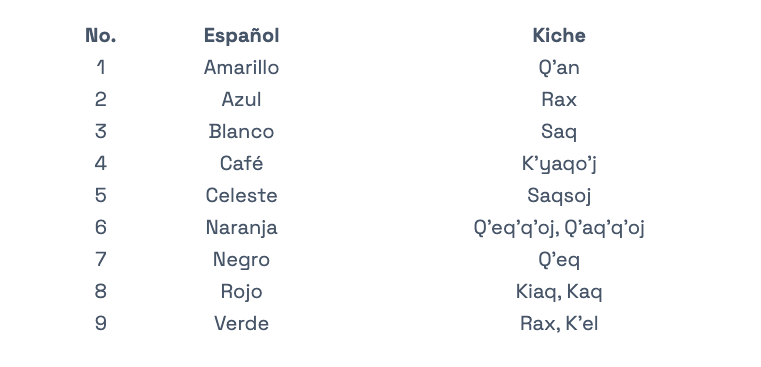Image resolution: width=761 pixels, height=367 pixels.
Task: Click the 'Q'eq'q'oj, Q'aq'q'oj' cell
Action: (x=559, y=228)
